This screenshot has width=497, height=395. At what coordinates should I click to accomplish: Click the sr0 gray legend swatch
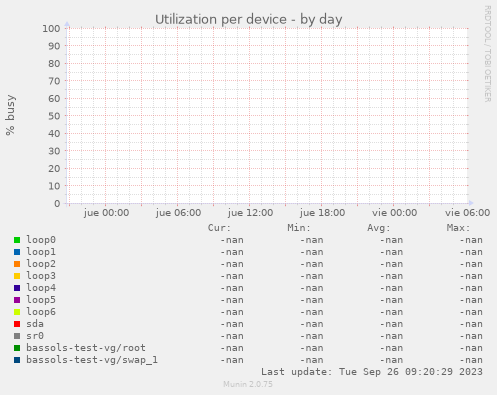pyautogui.click(x=17, y=336)
